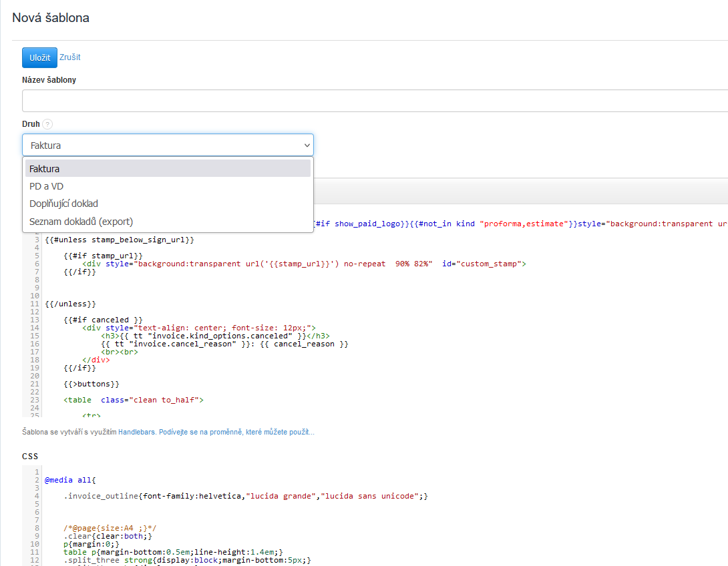Screen dimensions: 728x566
Task: Choose PD a VD from the dropdown
Action: pyautogui.click(x=168, y=186)
